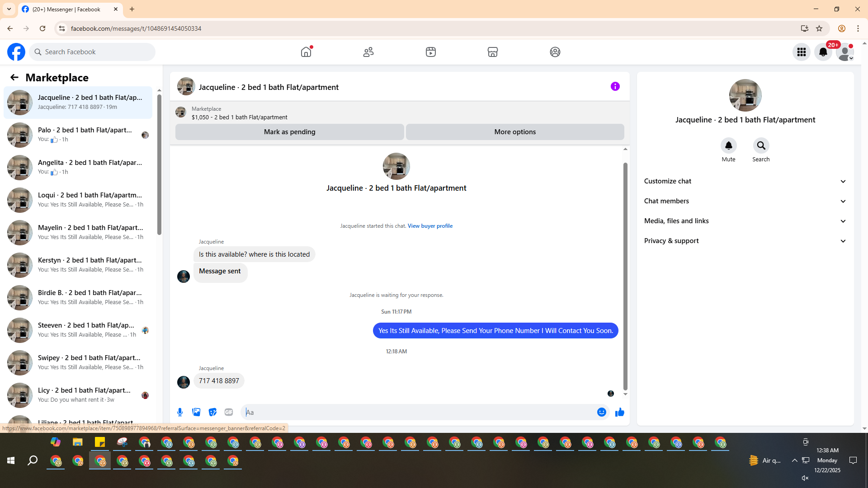This screenshot has width=868, height=488.
Task: Open Swipey conversation in list
Action: click(78, 363)
